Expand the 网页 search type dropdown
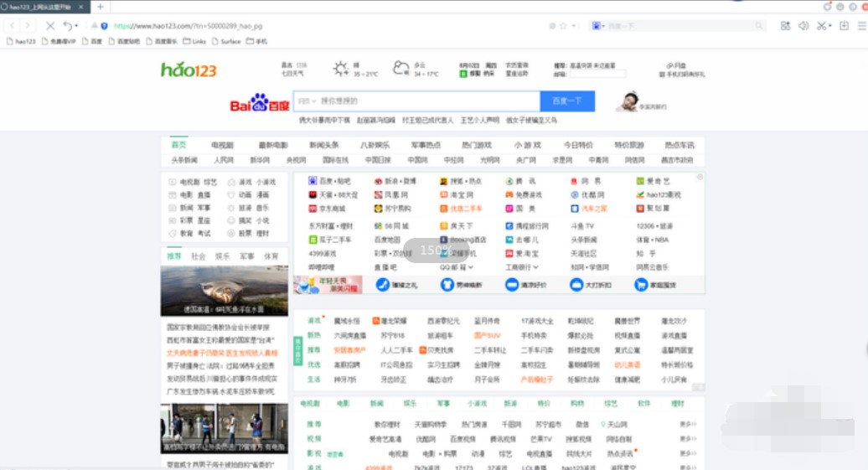The image size is (868, 470). [305, 101]
